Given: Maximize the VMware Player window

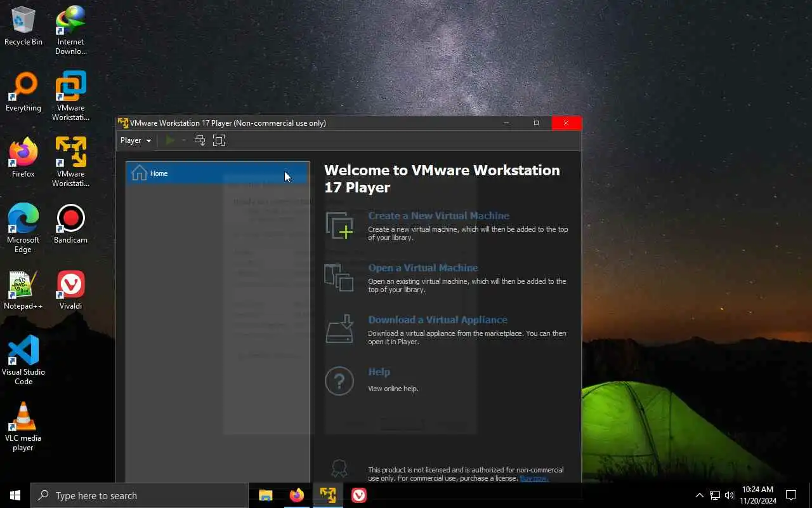Looking at the screenshot, I should tap(536, 123).
